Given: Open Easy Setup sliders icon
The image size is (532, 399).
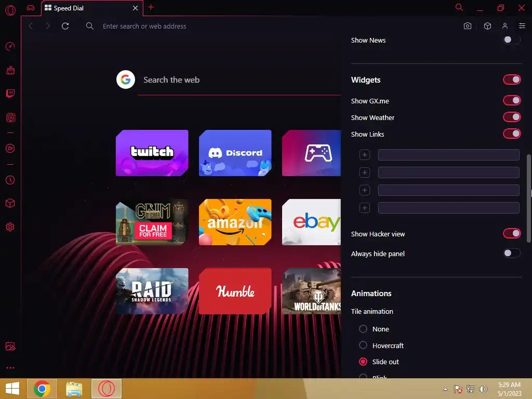Looking at the screenshot, I should [x=522, y=26].
